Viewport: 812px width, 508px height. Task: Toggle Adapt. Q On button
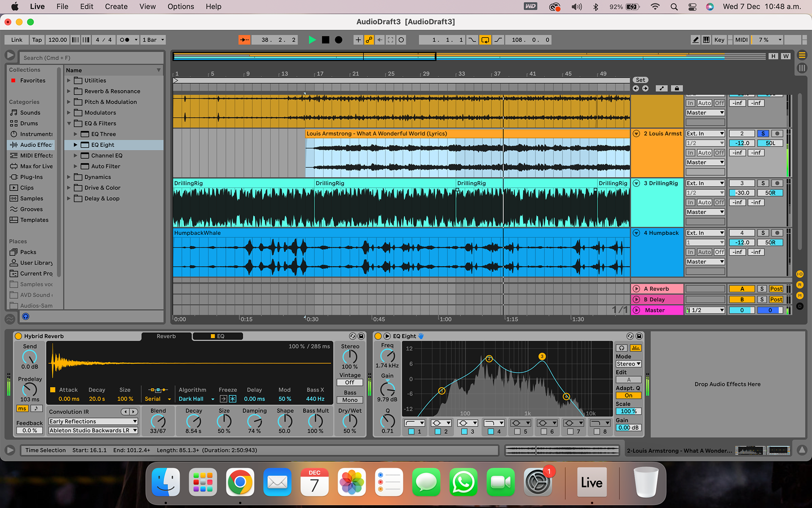tap(628, 395)
